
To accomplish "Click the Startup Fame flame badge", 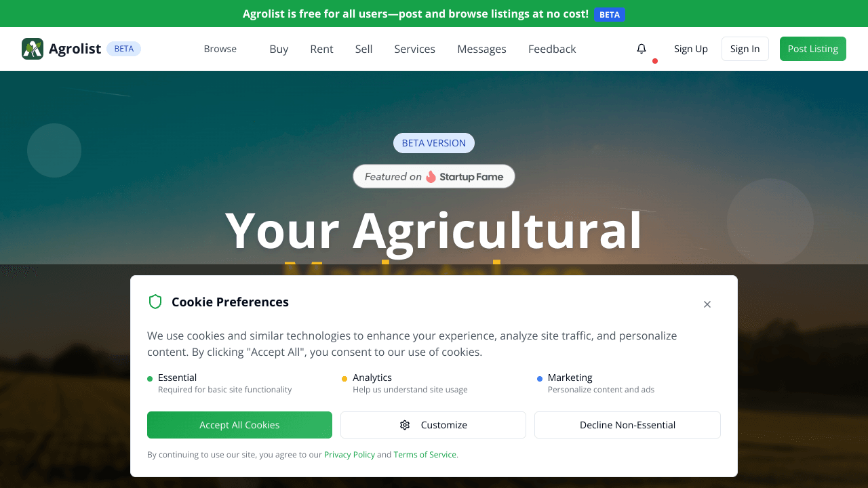I will pos(431,177).
